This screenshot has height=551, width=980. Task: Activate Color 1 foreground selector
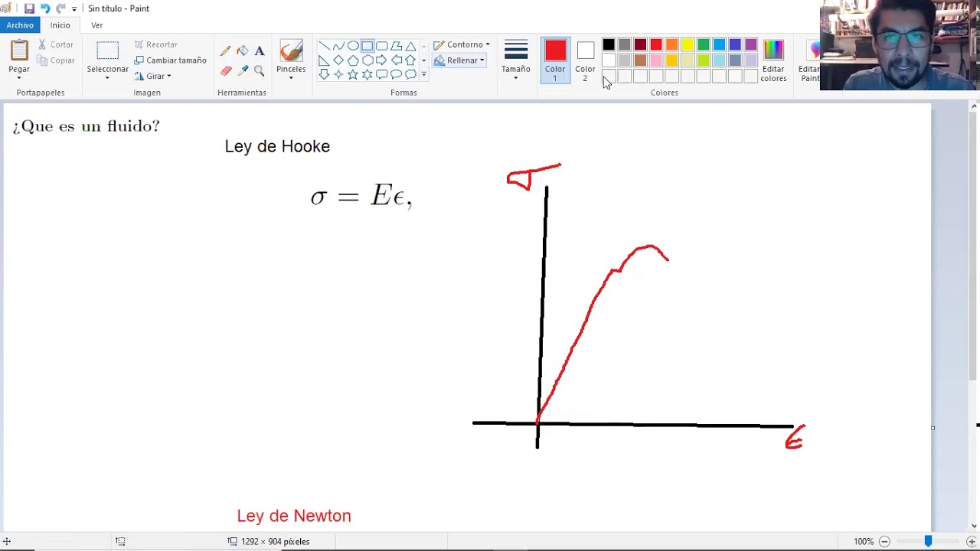(x=555, y=60)
